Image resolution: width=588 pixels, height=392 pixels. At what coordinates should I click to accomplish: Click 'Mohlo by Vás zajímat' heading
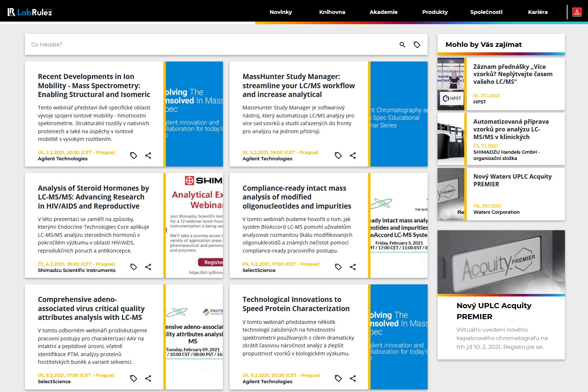pos(484,44)
